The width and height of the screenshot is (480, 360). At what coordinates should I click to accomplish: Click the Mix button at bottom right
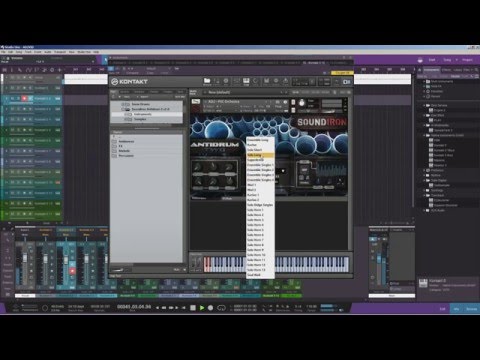[x=456, y=309]
